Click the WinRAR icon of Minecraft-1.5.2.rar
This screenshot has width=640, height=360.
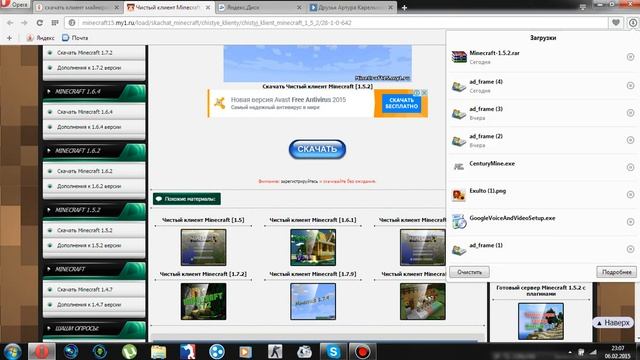(459, 57)
